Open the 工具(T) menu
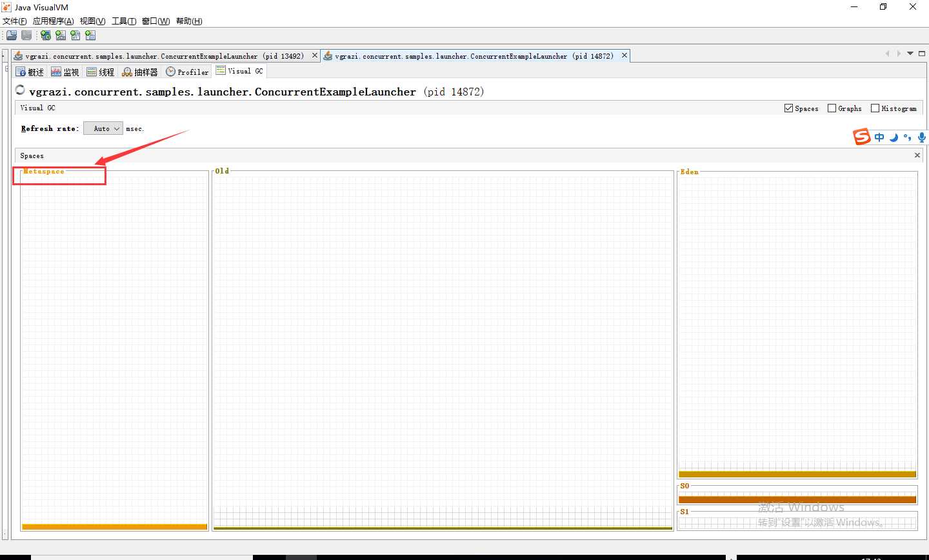 pyautogui.click(x=124, y=21)
